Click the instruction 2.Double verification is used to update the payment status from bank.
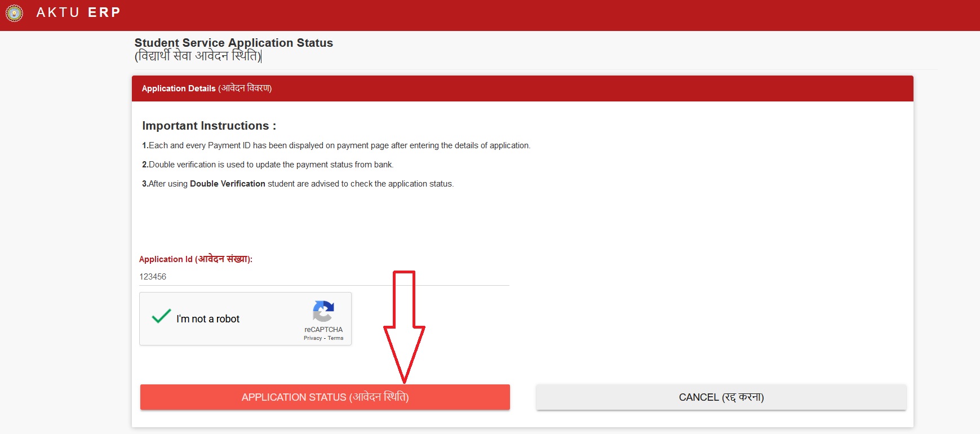Screen dimensions: 980x434 (268, 165)
